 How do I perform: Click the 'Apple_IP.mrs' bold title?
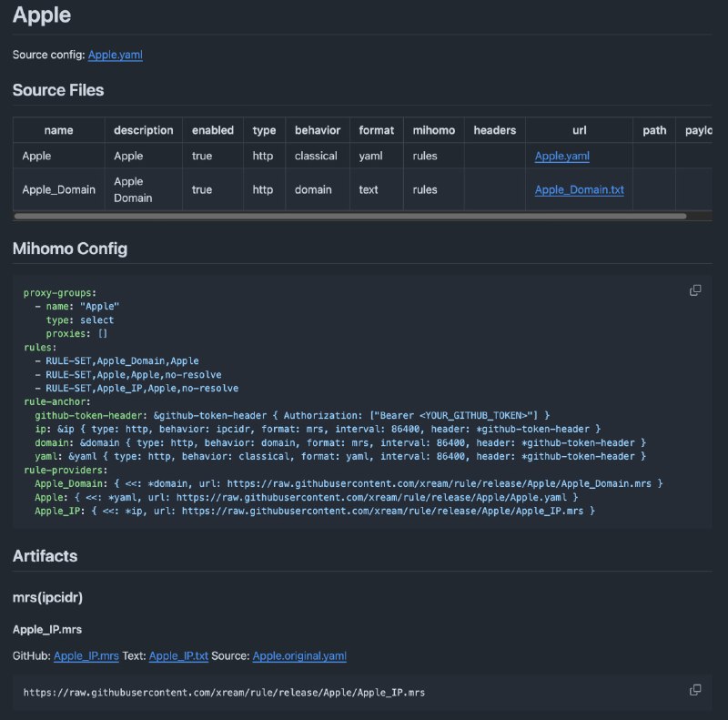click(47, 629)
